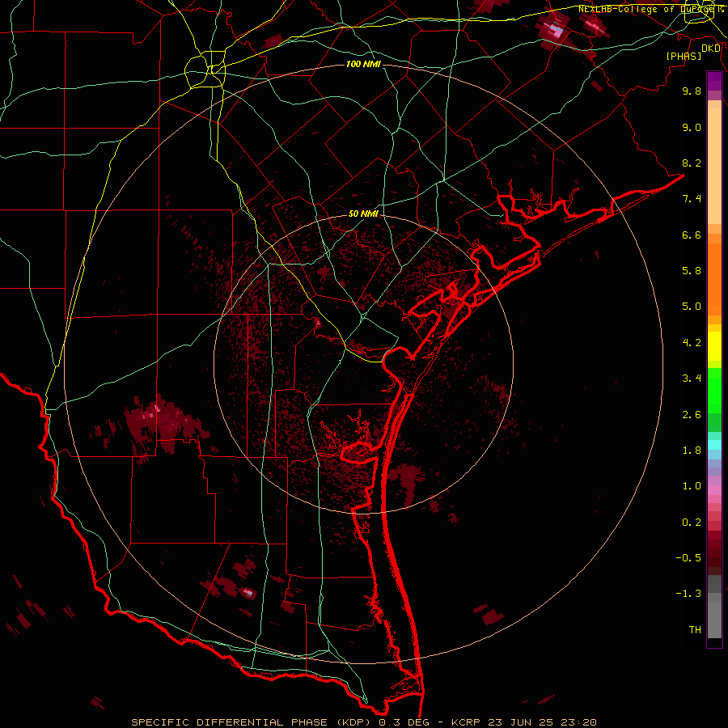This screenshot has width=728, height=728.
Task: Click the 0.2 value on the color scale
Action: tap(692, 523)
